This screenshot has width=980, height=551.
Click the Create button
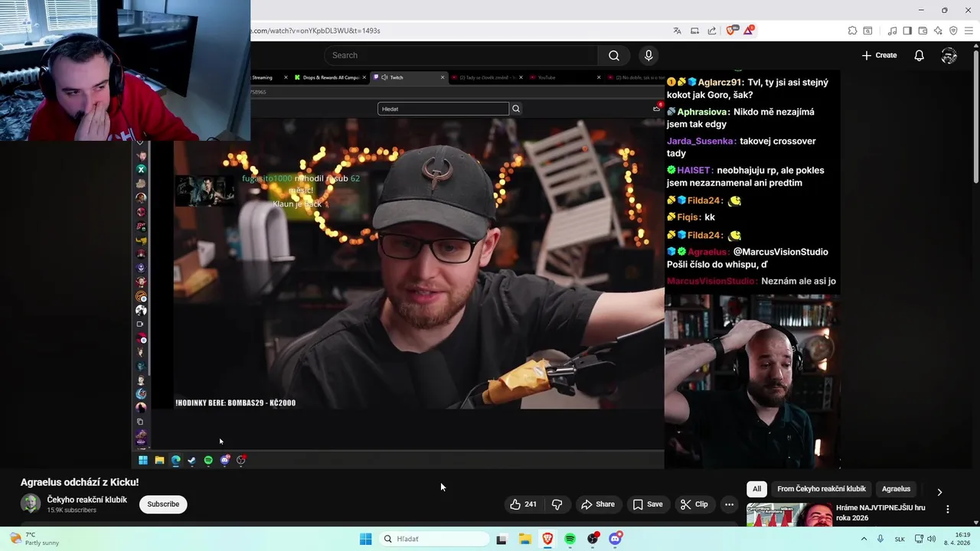tap(879, 55)
